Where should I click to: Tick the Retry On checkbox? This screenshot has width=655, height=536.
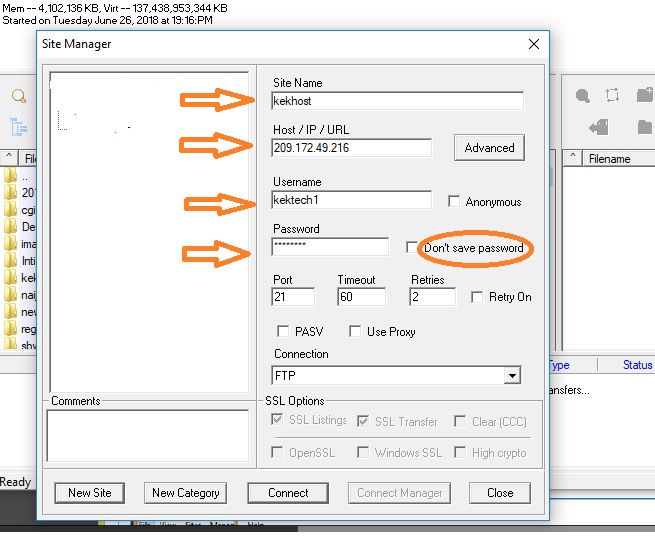pyautogui.click(x=478, y=297)
